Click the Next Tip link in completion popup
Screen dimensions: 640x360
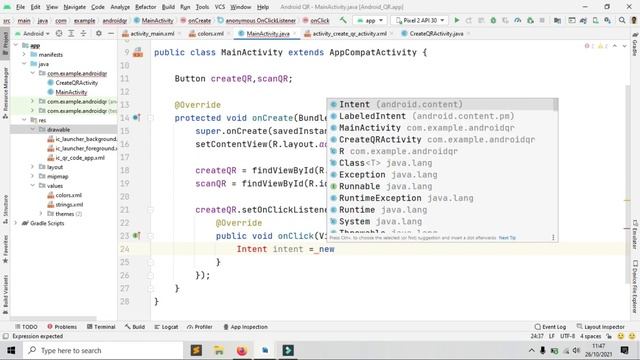pos(507,238)
